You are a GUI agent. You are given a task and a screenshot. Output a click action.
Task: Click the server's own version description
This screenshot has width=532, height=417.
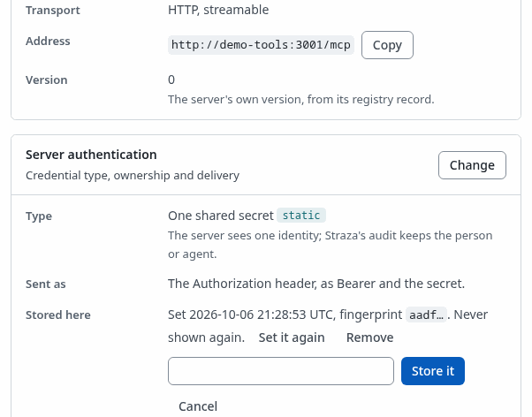pyautogui.click(x=301, y=100)
